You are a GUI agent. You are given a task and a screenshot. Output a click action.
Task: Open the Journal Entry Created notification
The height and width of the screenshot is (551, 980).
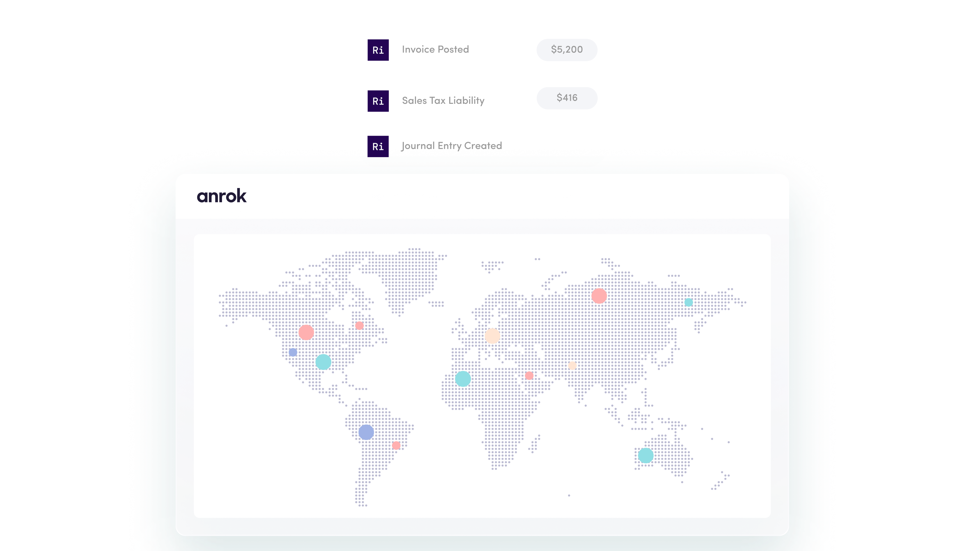(x=451, y=146)
